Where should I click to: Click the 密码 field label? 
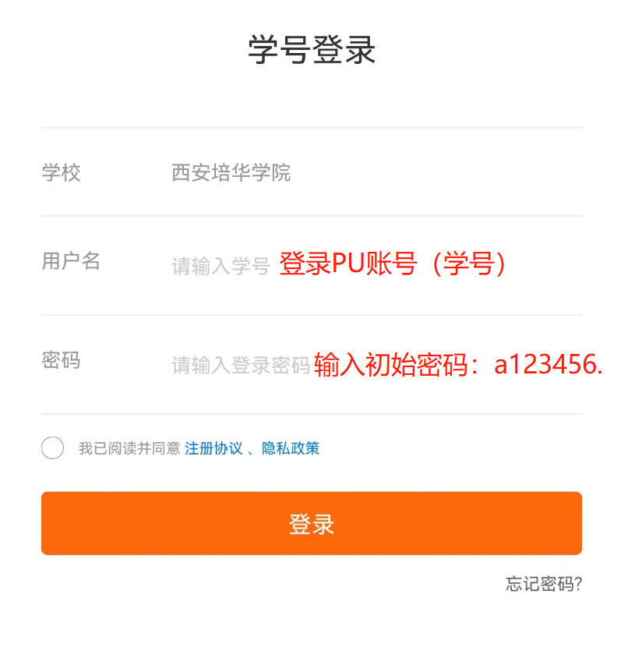[x=62, y=360]
